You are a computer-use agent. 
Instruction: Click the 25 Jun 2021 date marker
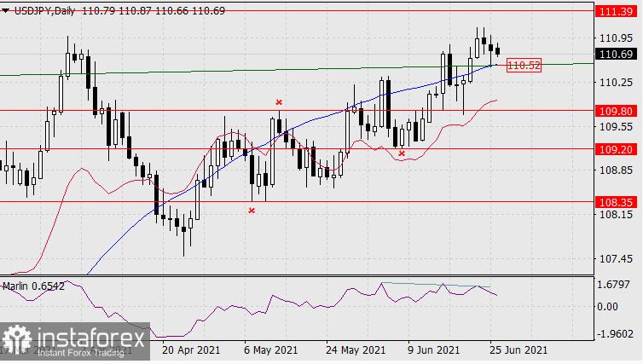click(518, 350)
